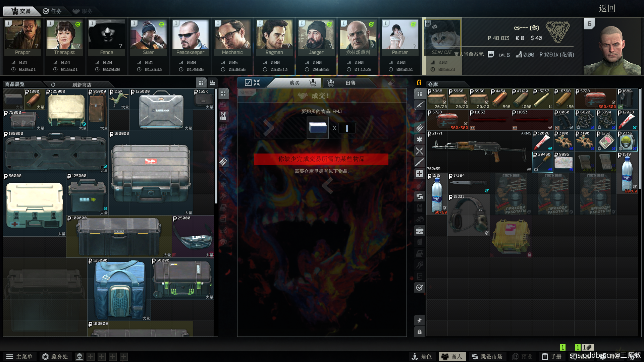Open 主菜单 main menu
The height and width of the screenshot is (362, 644).
pos(19,357)
